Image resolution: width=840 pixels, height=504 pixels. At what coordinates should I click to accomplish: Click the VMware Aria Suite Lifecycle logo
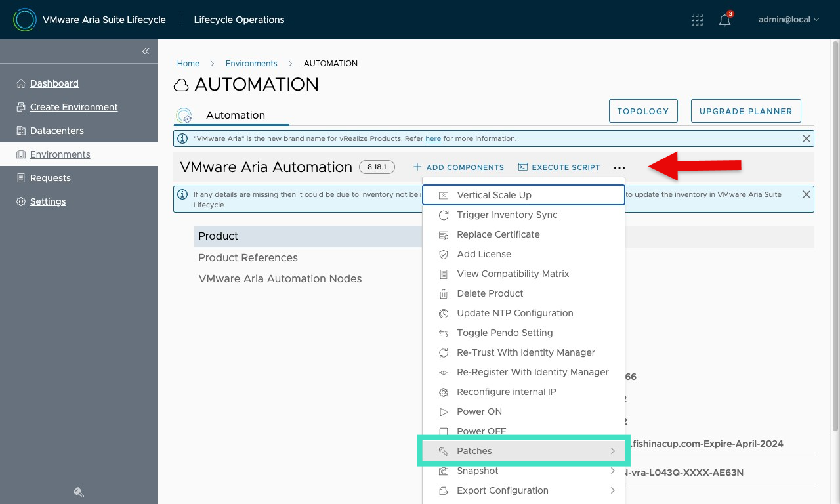point(24,20)
